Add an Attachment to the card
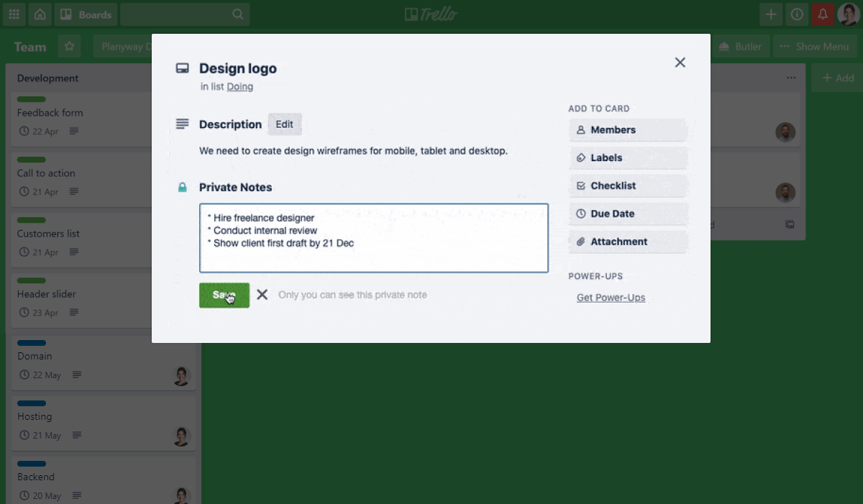Image resolution: width=863 pixels, height=504 pixels. click(628, 242)
